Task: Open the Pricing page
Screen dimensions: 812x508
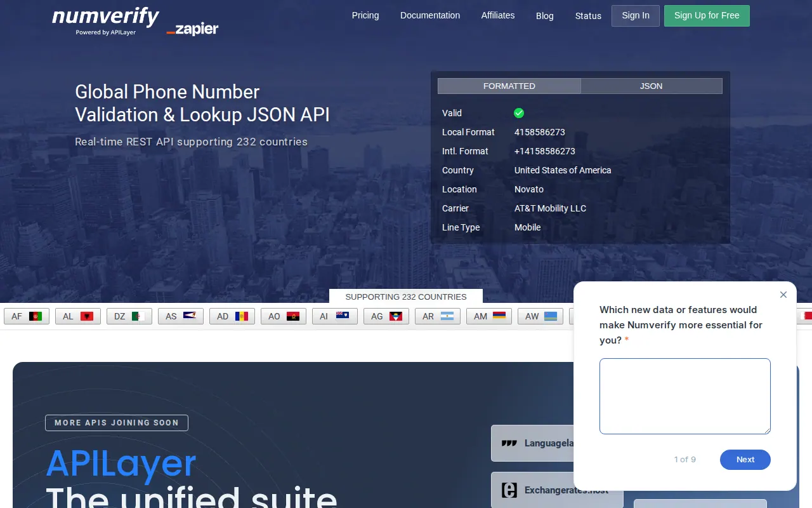Action: coord(365,15)
